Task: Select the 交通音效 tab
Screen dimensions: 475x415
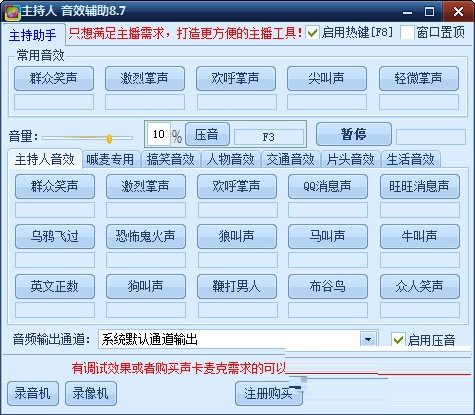Action: coord(290,159)
